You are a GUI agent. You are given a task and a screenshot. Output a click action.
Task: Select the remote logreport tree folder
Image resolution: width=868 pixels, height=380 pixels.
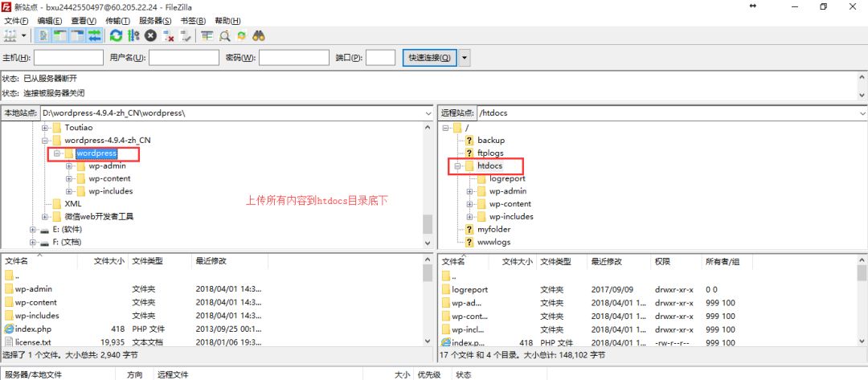point(507,178)
